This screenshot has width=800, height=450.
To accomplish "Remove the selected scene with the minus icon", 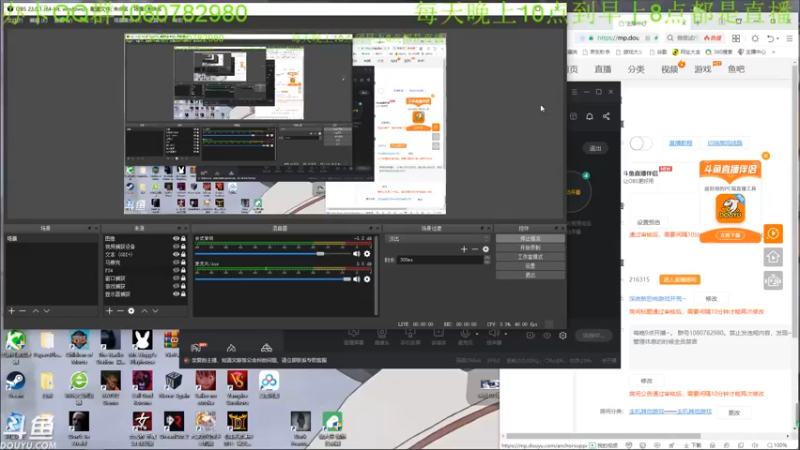I will (x=22, y=311).
